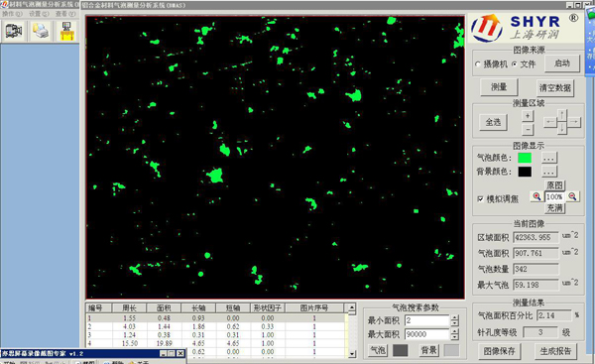Click the zoom out magnifier icon
This screenshot has height=364, width=595.
coord(572,196)
